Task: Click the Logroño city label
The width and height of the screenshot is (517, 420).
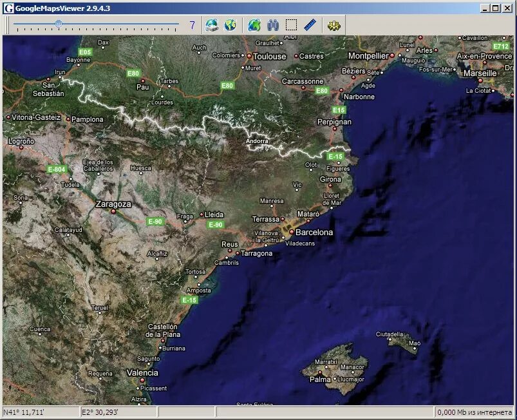Action: coord(21,141)
